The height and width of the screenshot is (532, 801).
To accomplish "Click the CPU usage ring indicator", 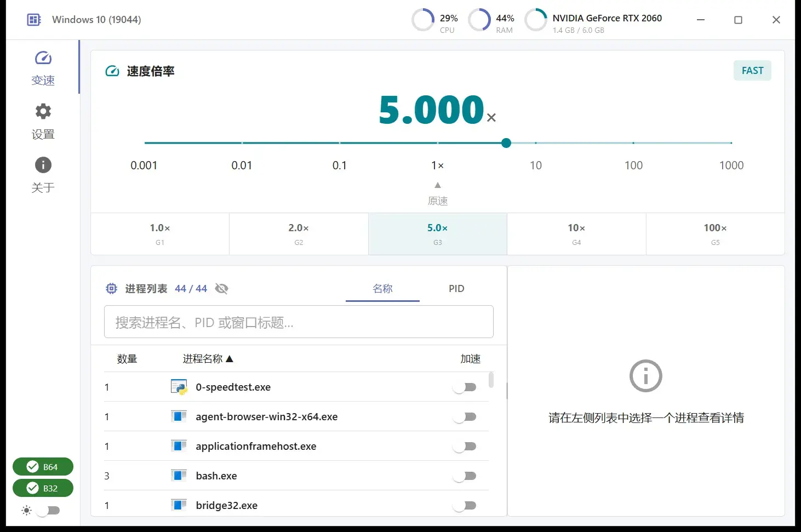I will click(423, 20).
